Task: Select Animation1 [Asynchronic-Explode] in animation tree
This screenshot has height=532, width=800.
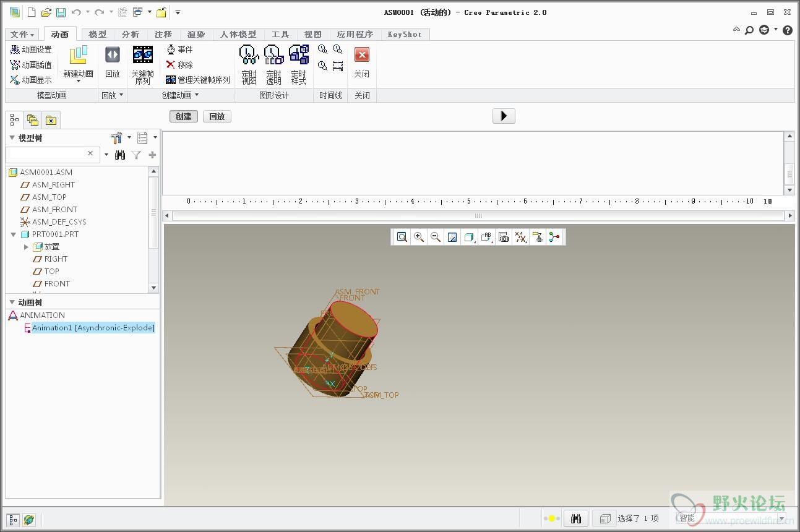Action: pos(93,328)
